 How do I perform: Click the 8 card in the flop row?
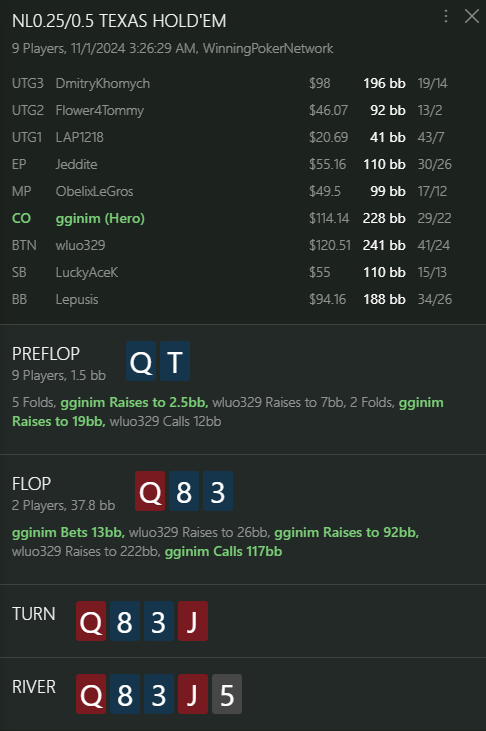tap(184, 491)
